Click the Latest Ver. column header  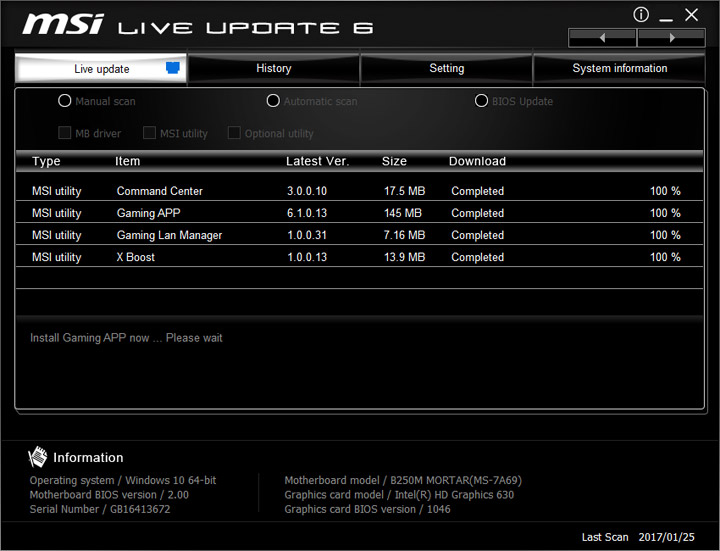(x=317, y=161)
